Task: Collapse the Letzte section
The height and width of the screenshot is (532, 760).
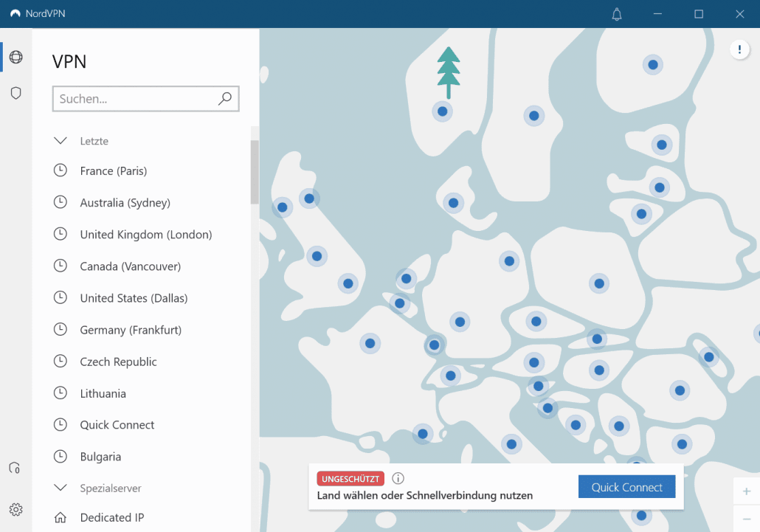Action: [x=60, y=140]
